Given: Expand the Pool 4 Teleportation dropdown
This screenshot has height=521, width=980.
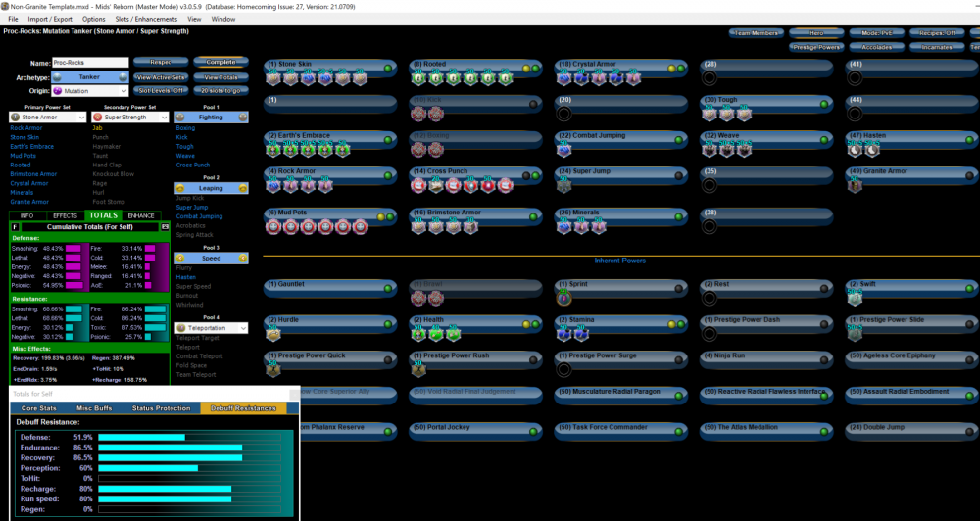Looking at the screenshot, I should click(x=211, y=328).
